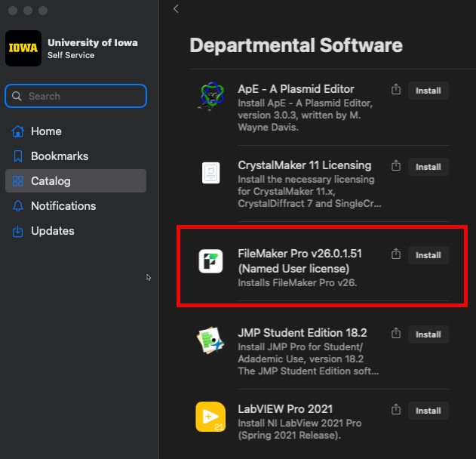The height and width of the screenshot is (459, 476).
Task: Share JMP Student Edition 18.2
Action: point(396,333)
